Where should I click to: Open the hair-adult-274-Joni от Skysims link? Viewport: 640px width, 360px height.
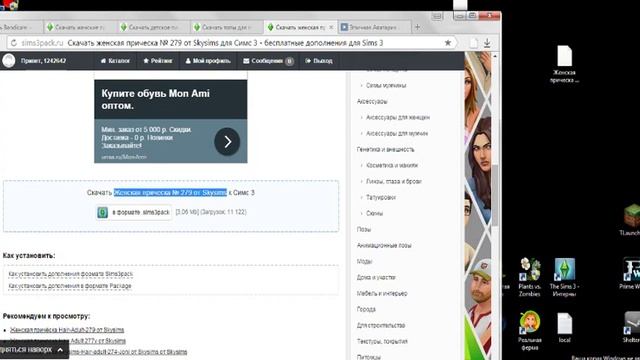128,351
